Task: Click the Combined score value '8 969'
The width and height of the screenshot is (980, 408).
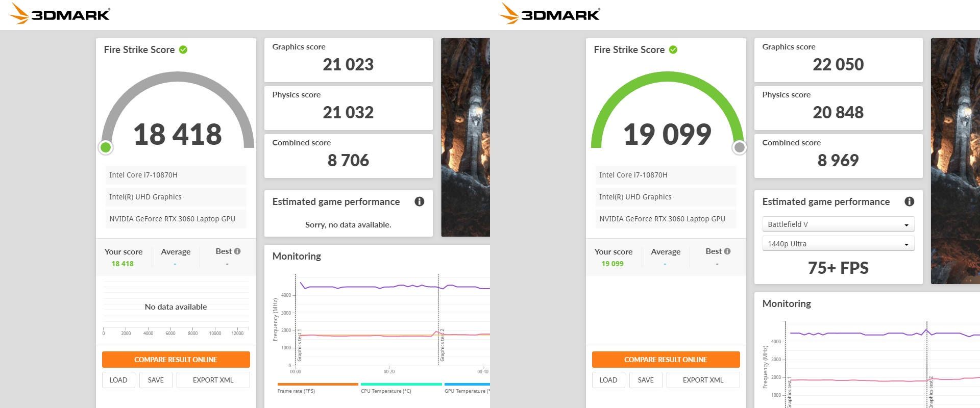Action: pyautogui.click(x=838, y=161)
